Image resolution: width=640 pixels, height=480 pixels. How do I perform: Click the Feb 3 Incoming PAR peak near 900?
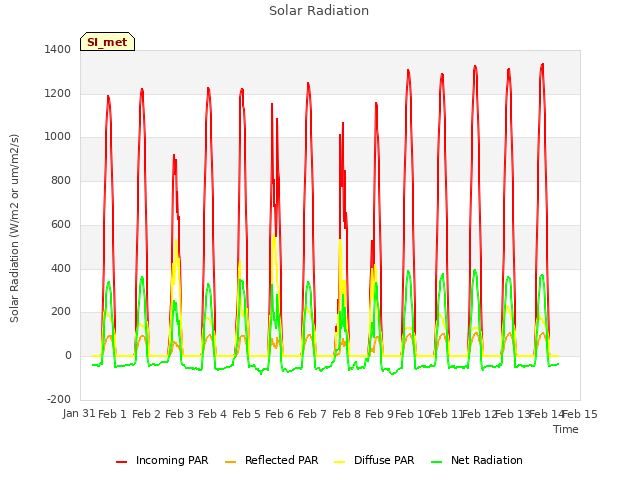click(174, 155)
